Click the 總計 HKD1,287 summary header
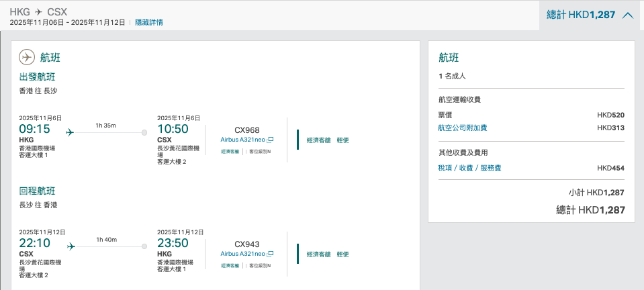Image resolution: width=644 pixels, height=290 pixels. tap(590, 15)
